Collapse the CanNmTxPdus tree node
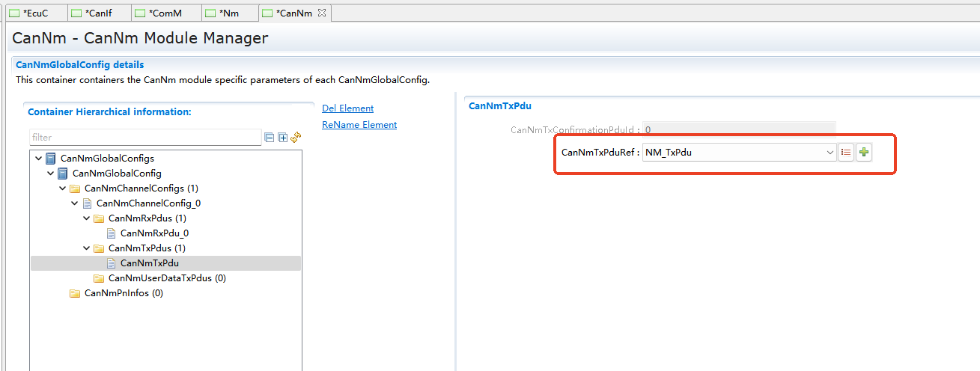The height and width of the screenshot is (371, 980). [x=87, y=248]
